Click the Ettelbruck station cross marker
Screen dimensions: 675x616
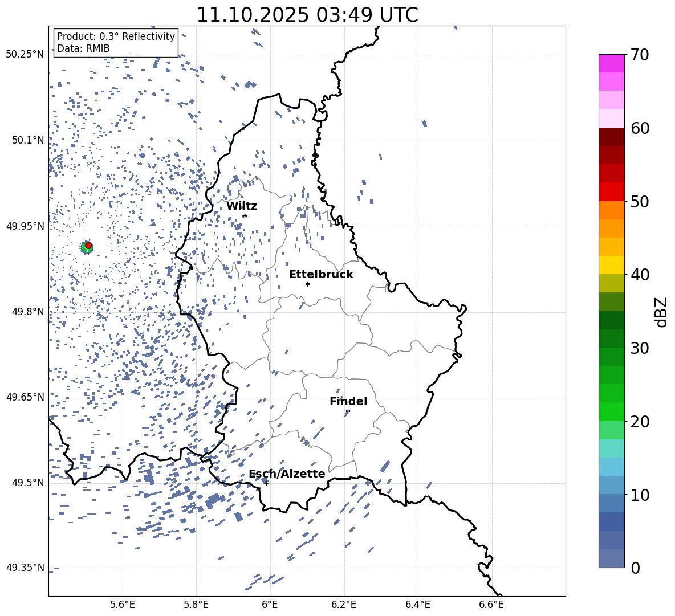[307, 284]
